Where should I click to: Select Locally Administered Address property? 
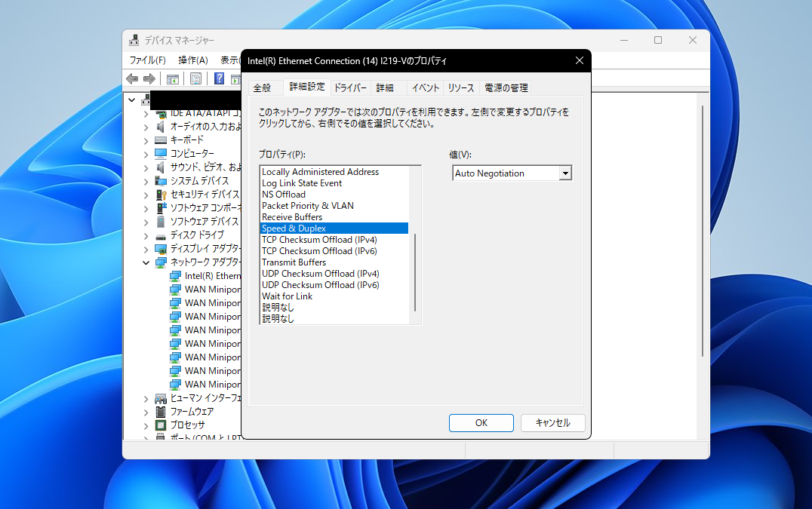pyautogui.click(x=334, y=172)
